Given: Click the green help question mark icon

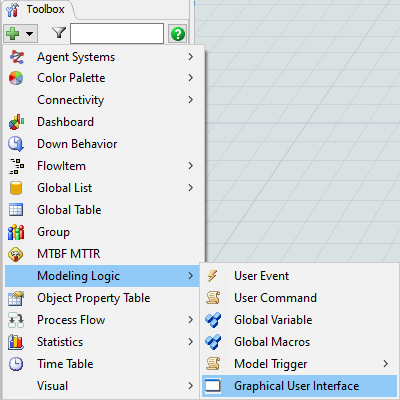Looking at the screenshot, I should point(178,34).
